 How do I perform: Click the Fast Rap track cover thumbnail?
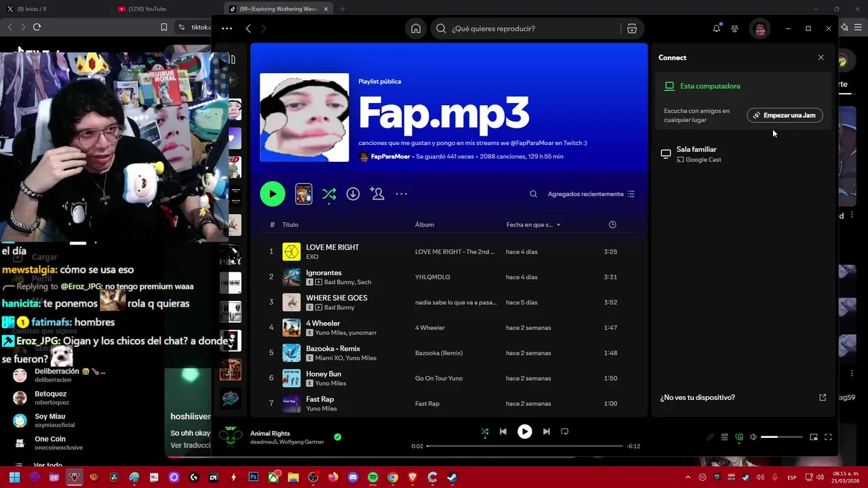coord(292,403)
